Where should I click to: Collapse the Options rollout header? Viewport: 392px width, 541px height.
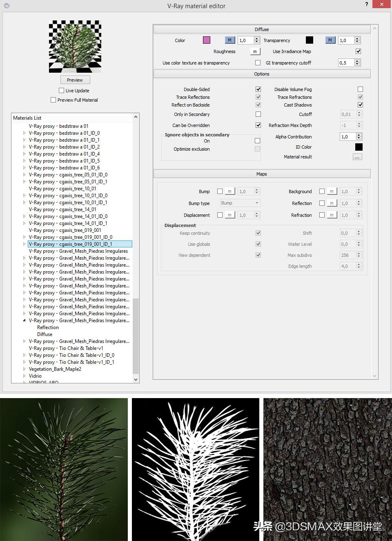[x=262, y=74]
